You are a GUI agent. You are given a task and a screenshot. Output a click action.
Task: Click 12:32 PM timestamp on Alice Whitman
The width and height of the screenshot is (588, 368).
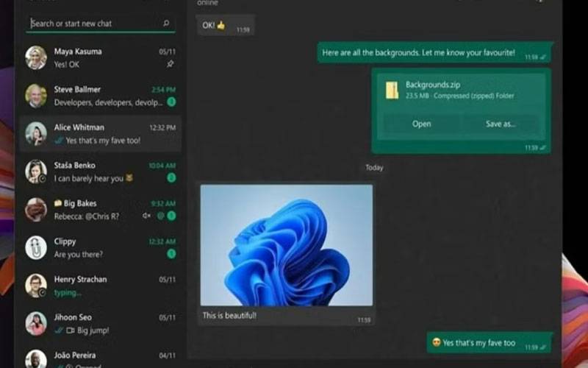coord(162,127)
